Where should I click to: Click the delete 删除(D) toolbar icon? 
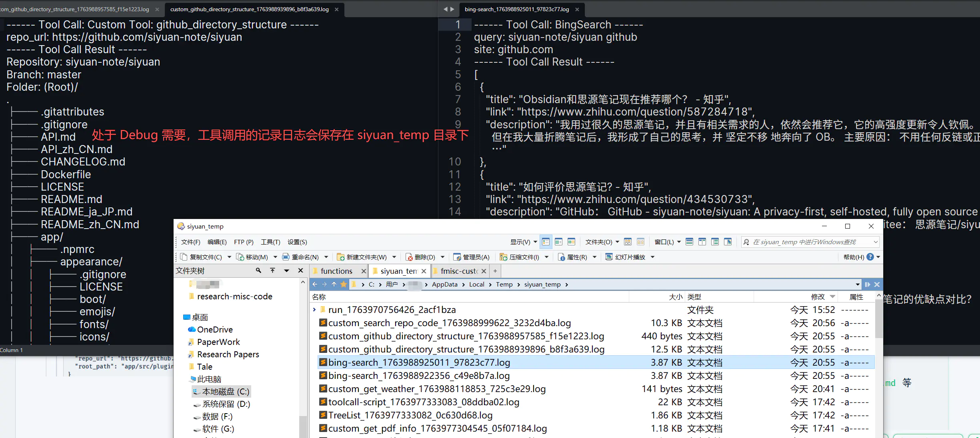[x=409, y=257]
